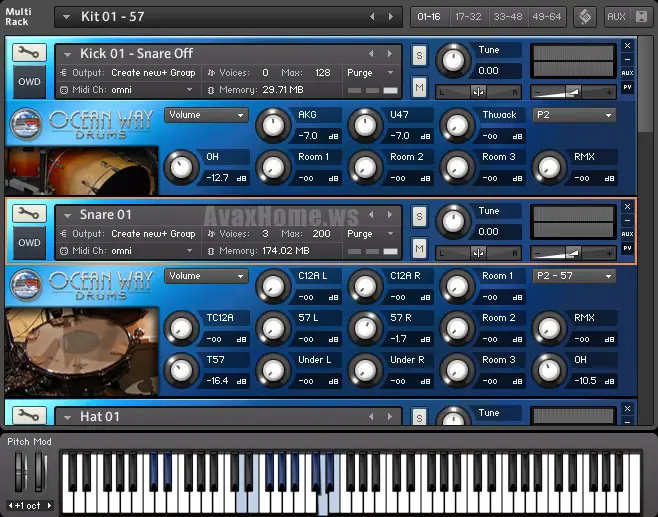
Task: Load next instrument for Snare 01
Action: [x=390, y=214]
